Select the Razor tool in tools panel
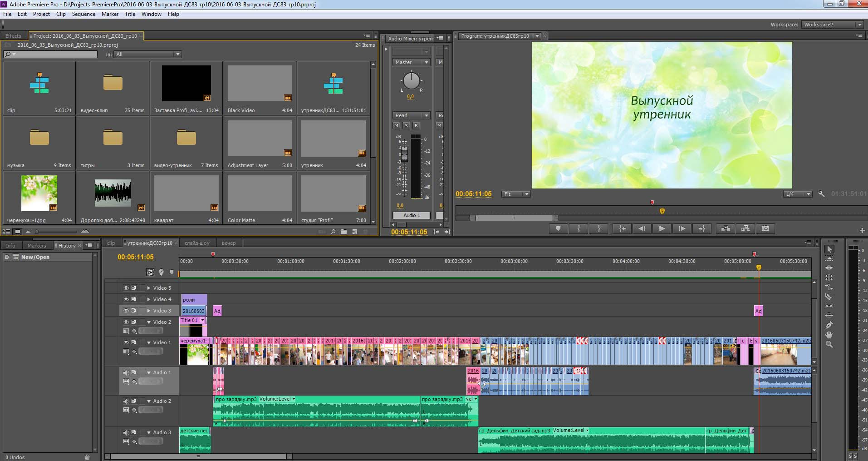 click(829, 297)
